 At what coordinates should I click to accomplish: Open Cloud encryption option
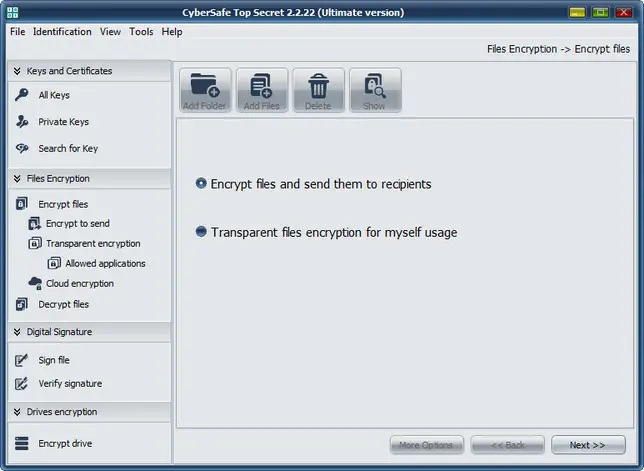79,284
